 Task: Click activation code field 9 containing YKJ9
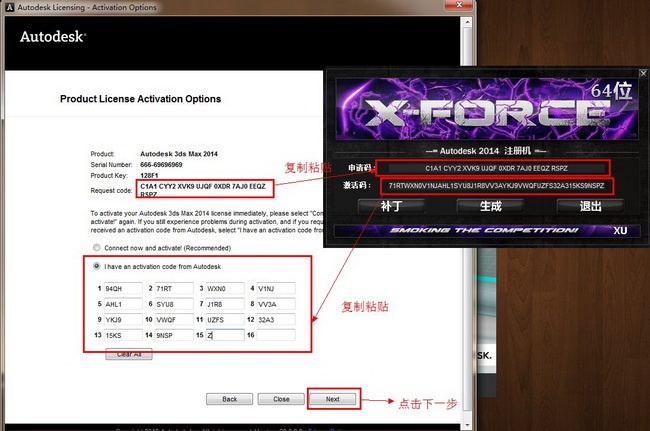[123, 320]
